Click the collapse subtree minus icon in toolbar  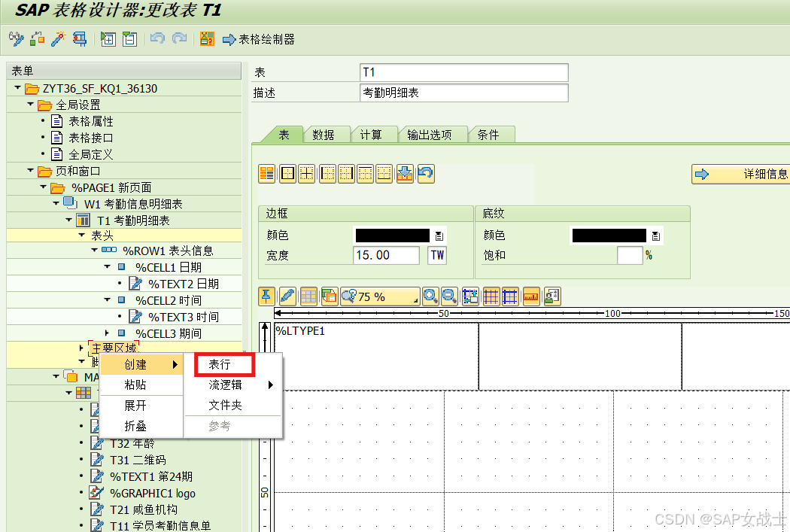129,39
